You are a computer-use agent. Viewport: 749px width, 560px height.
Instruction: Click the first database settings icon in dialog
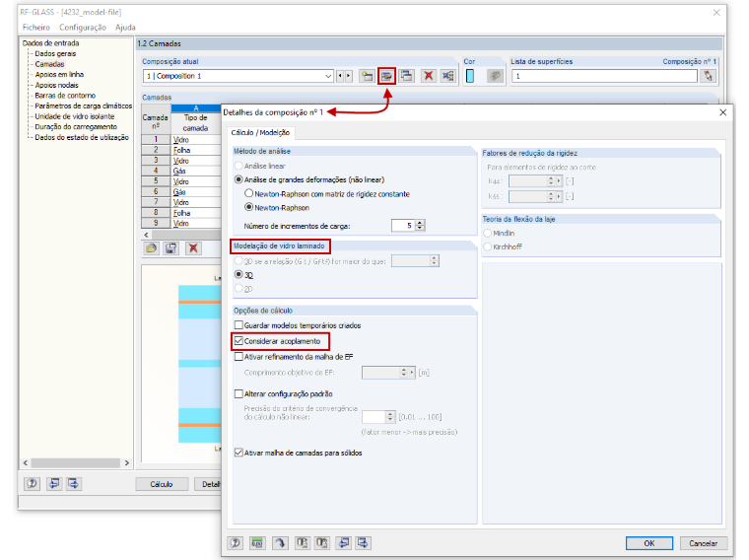pos(302,543)
